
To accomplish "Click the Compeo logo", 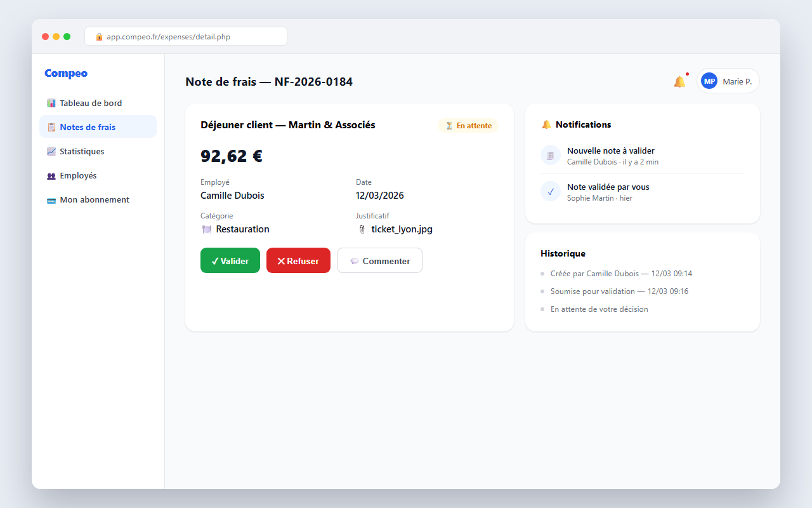I will point(66,74).
